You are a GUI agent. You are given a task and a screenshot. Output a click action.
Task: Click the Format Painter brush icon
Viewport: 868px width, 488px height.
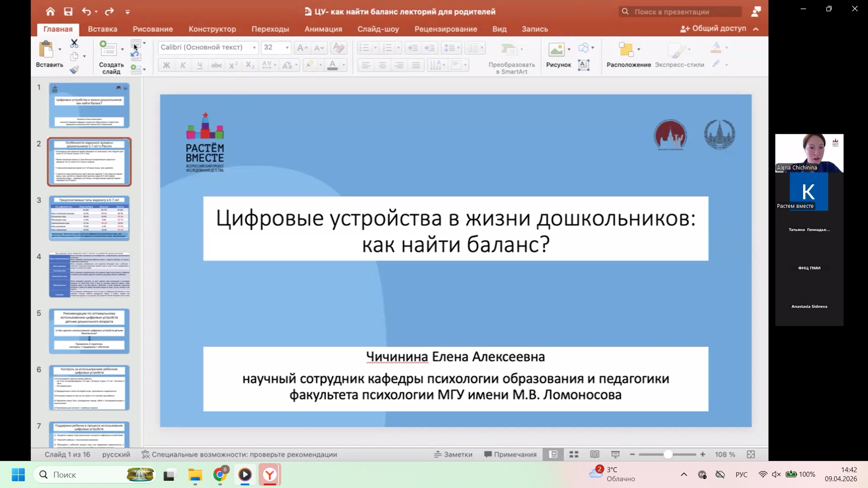click(x=74, y=70)
